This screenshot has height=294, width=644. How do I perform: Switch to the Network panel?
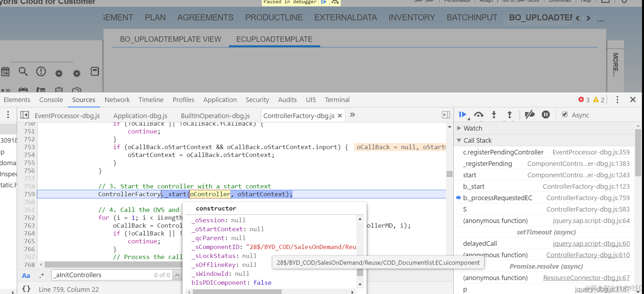[x=117, y=100]
